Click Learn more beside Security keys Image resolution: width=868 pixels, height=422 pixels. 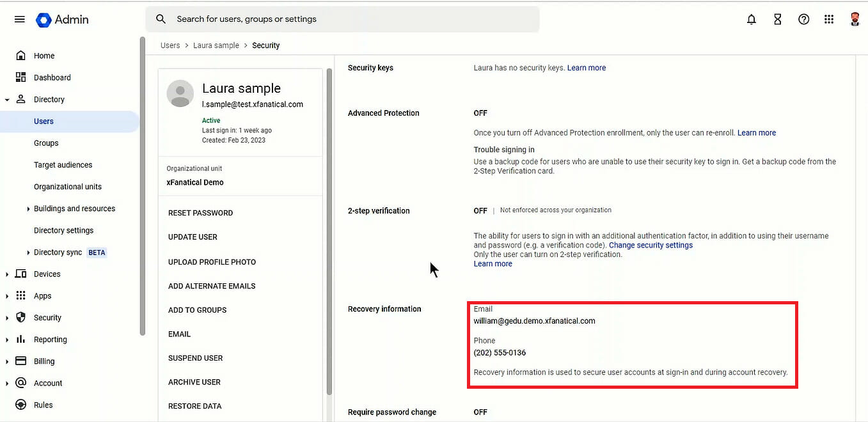pyautogui.click(x=587, y=68)
